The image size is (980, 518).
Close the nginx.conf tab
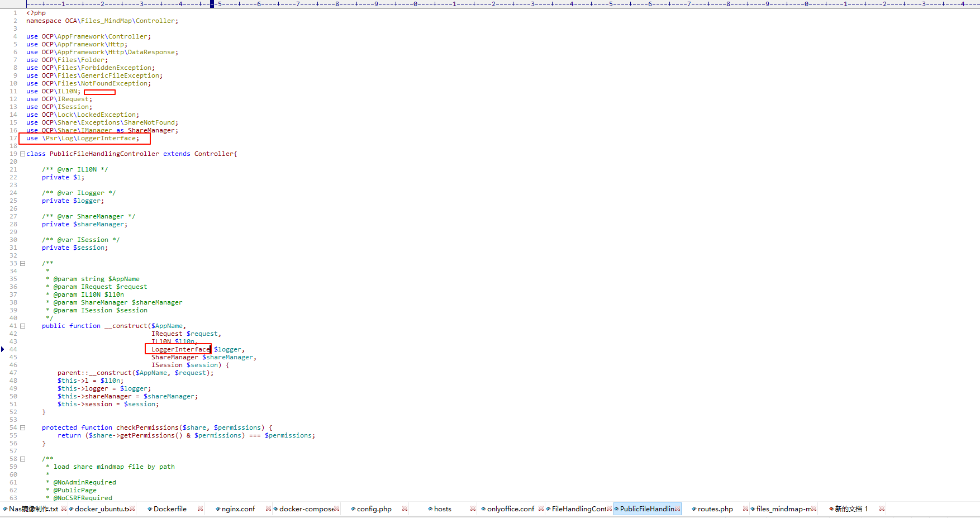[268, 509]
